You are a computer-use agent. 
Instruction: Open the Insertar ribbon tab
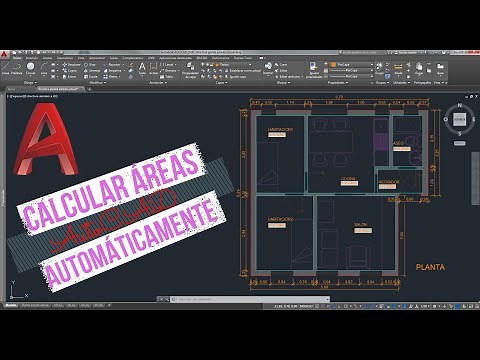point(32,58)
